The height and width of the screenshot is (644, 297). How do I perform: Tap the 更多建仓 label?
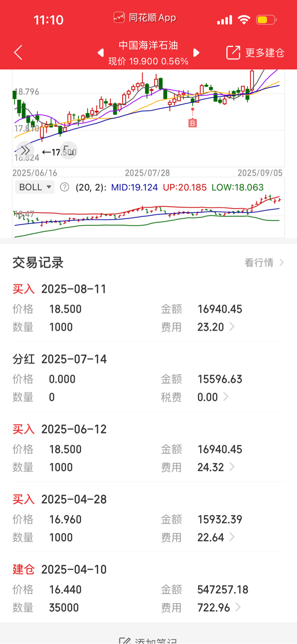tap(265, 53)
